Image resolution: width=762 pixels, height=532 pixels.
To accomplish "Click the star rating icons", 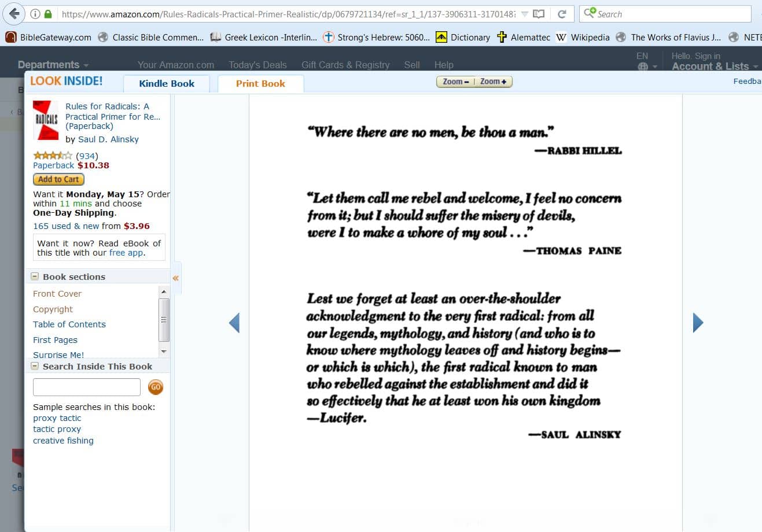I will pyautogui.click(x=53, y=156).
